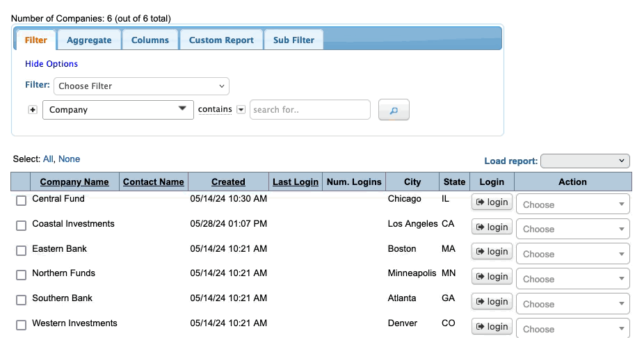This screenshot has height=338, width=644.
Task: Select the Western Investments checkbox
Action: coord(21,325)
